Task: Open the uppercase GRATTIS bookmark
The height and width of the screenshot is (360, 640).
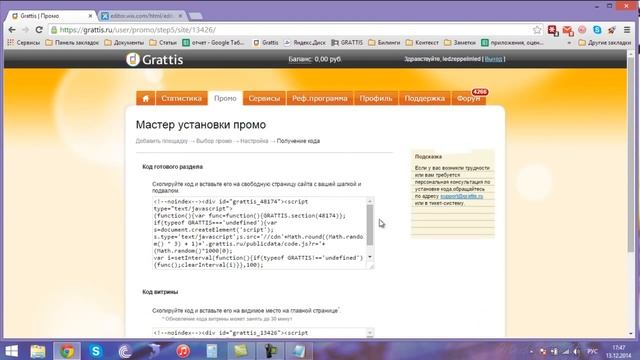Action: click(x=347, y=42)
